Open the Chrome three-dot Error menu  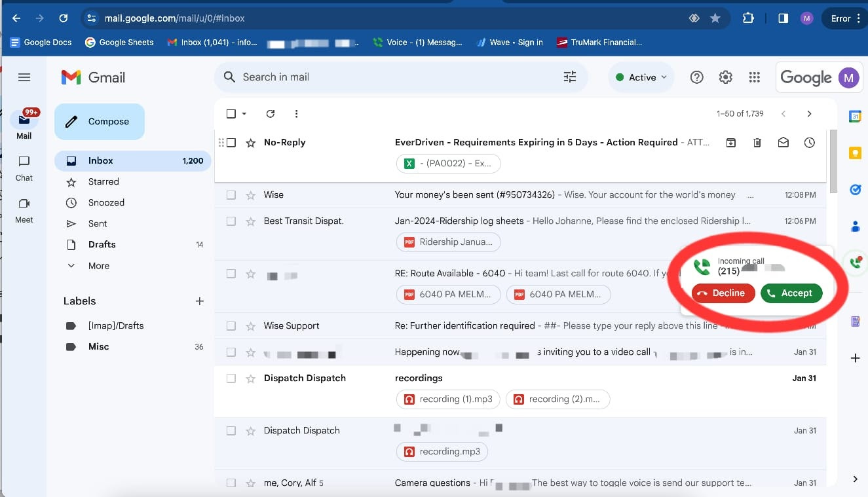pyautogui.click(x=846, y=18)
